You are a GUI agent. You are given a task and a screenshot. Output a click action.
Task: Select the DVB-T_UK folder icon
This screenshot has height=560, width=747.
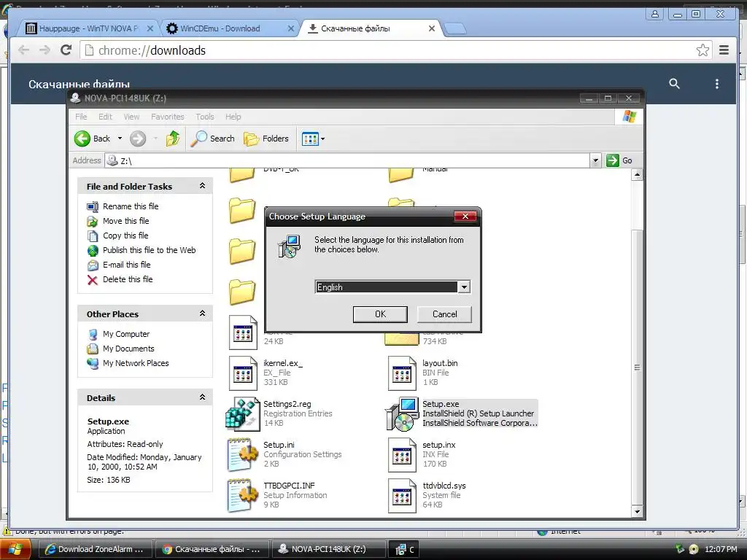pyautogui.click(x=242, y=175)
